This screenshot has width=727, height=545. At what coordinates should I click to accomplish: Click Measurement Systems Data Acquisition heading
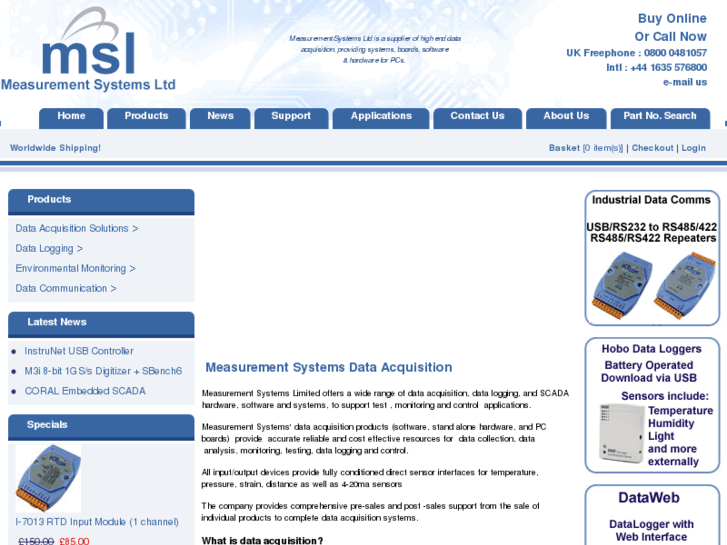pyautogui.click(x=329, y=367)
